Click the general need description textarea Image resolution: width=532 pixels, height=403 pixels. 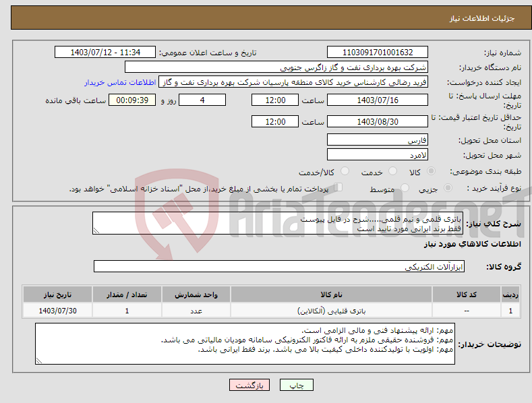click(x=278, y=223)
